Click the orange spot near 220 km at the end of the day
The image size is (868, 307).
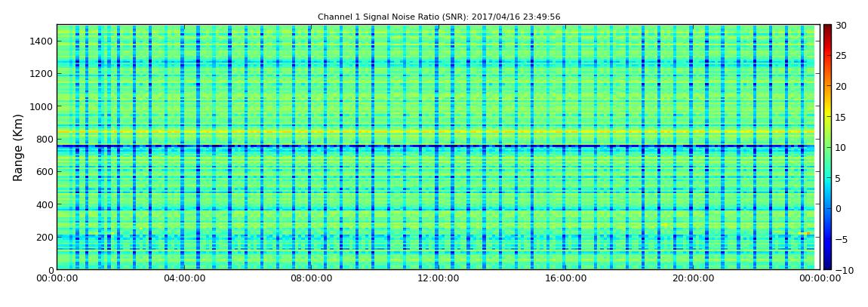tap(805, 234)
